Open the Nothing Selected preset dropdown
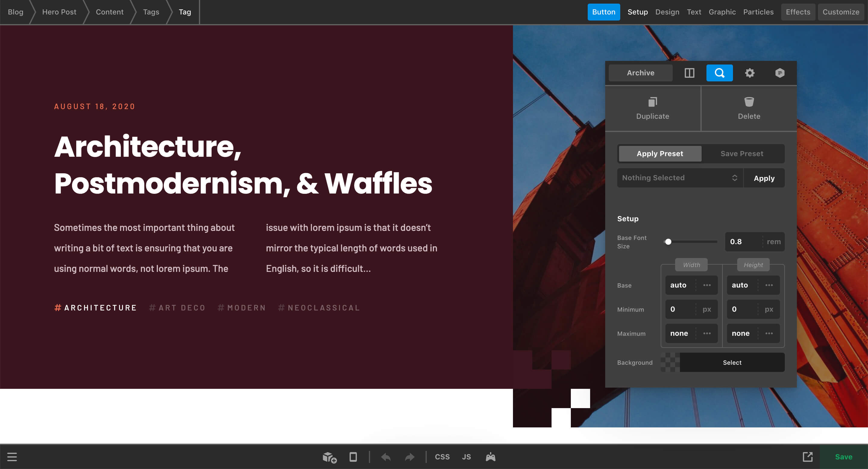 680,178
